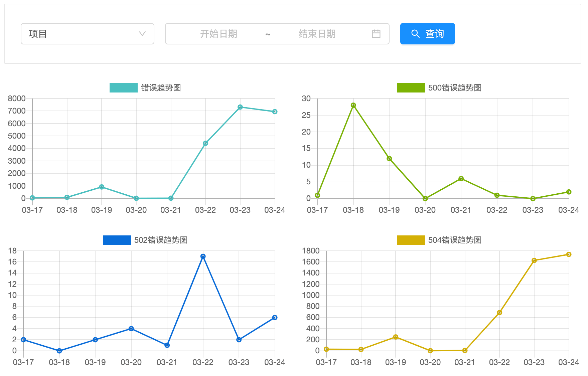
Task: Select the 03-22 data point in 错误趋势图
Action: click(x=205, y=143)
